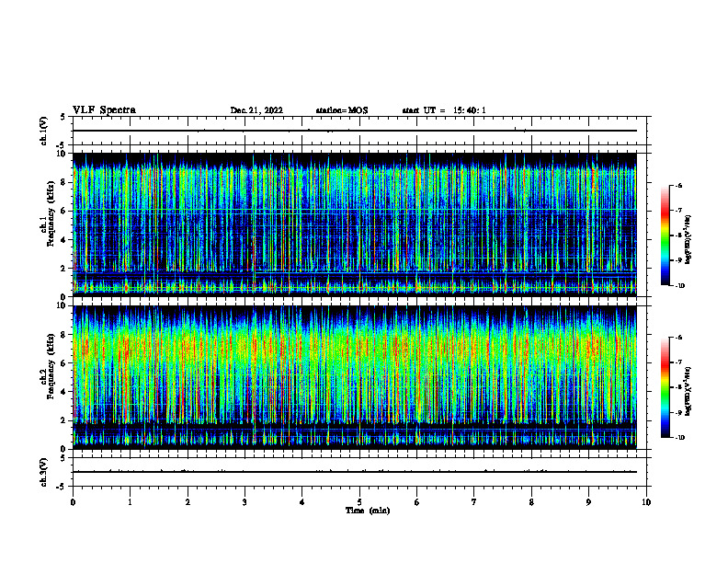Click inside the ch.1 spectrogram panel

point(355,224)
